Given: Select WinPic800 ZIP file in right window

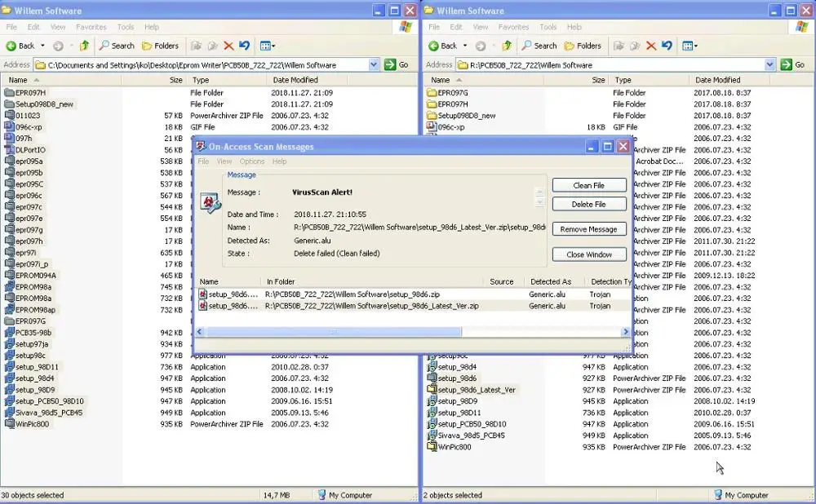Looking at the screenshot, I should pos(449,447).
